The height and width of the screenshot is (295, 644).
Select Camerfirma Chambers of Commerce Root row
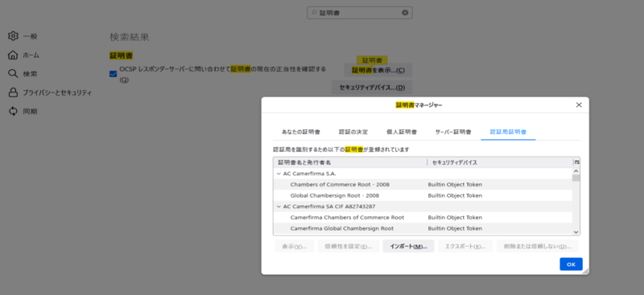(x=423, y=218)
